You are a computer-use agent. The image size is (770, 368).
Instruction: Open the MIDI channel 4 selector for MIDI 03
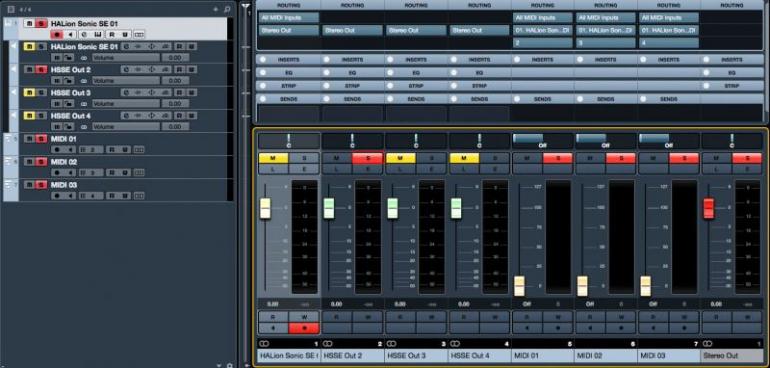669,43
